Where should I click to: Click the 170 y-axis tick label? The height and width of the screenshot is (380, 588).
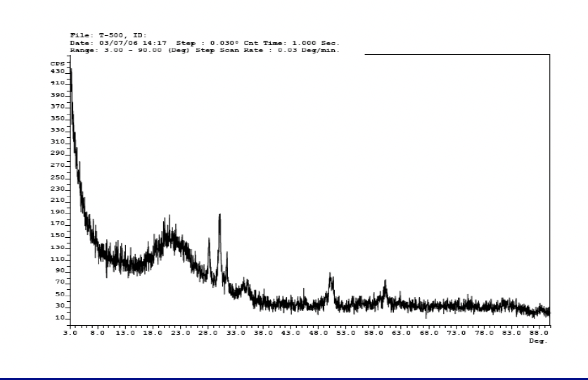[x=58, y=224]
